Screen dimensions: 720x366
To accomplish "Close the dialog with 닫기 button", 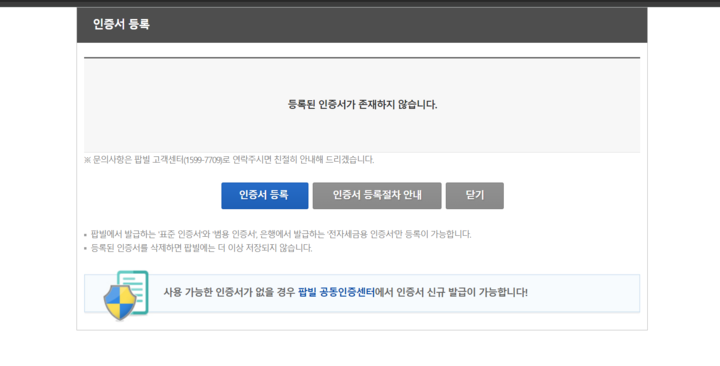I will 474,196.
